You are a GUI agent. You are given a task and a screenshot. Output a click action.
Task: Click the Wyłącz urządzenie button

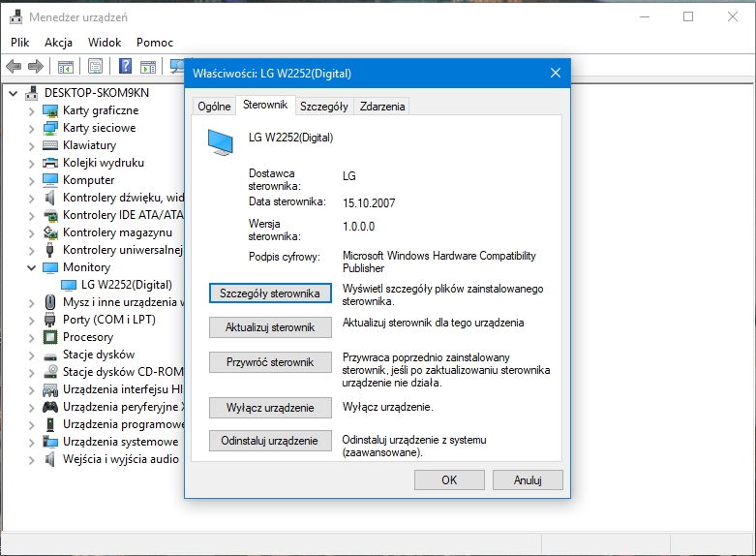point(270,408)
